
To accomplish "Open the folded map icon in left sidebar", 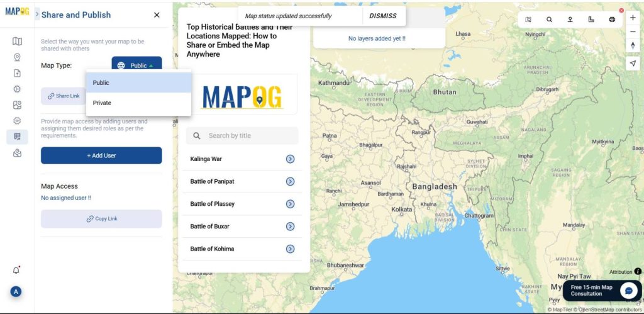I will (x=17, y=41).
